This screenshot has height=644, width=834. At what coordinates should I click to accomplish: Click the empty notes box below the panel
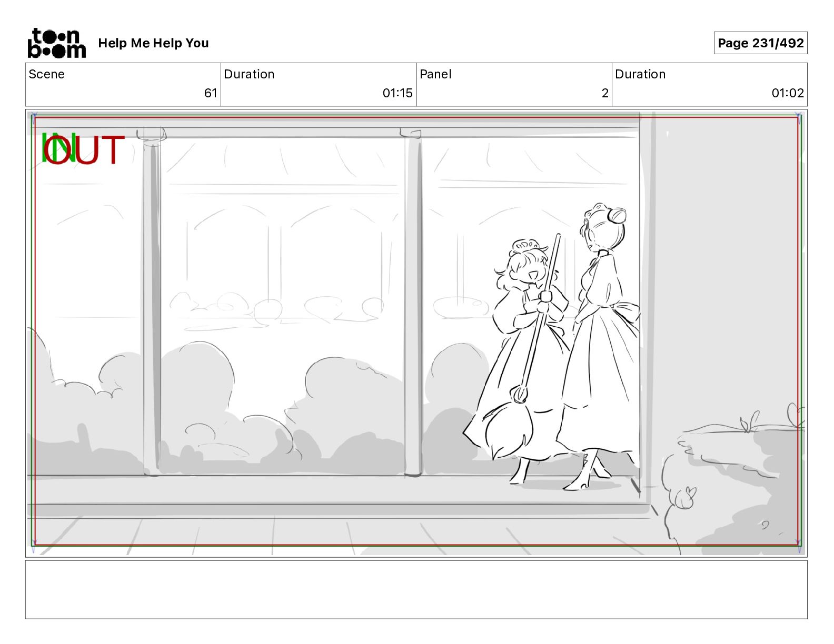pos(416,589)
